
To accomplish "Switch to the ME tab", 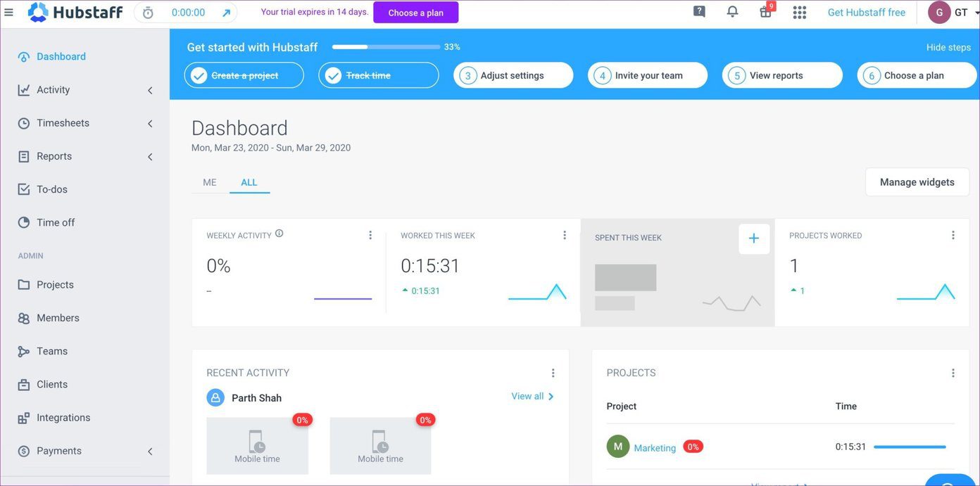I will tap(210, 182).
